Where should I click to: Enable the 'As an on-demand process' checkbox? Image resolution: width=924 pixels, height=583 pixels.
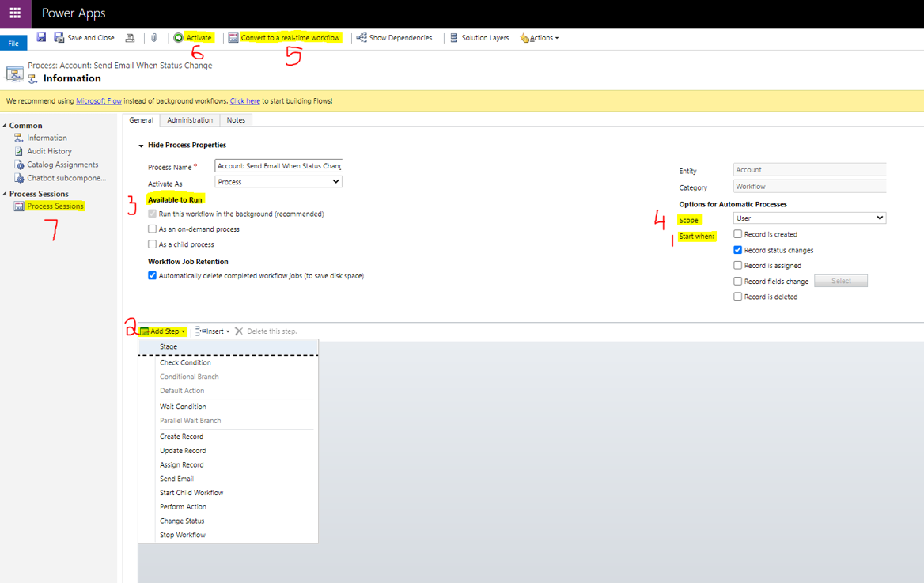point(153,229)
